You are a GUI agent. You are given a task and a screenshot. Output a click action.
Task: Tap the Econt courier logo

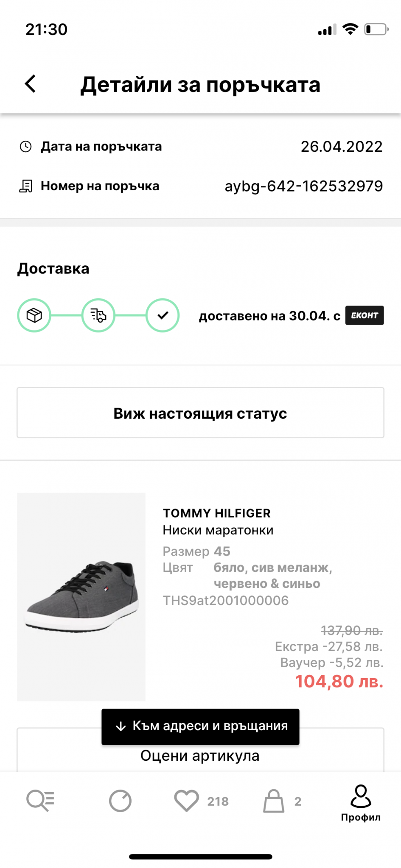click(x=365, y=315)
